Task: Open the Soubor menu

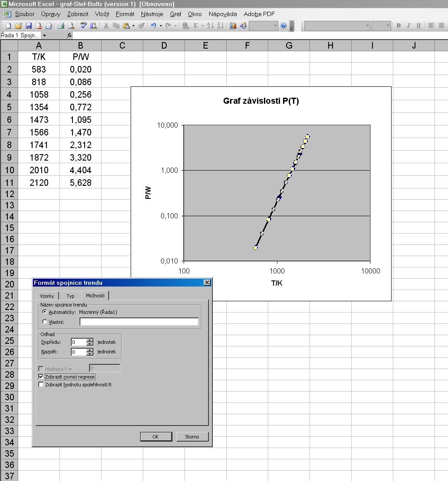Action: pyautogui.click(x=25, y=14)
